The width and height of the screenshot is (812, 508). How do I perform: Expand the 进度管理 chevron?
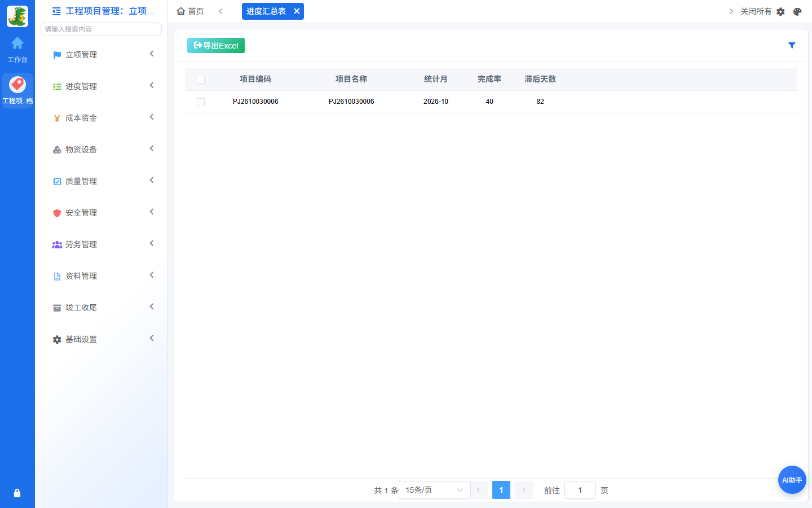pos(152,85)
